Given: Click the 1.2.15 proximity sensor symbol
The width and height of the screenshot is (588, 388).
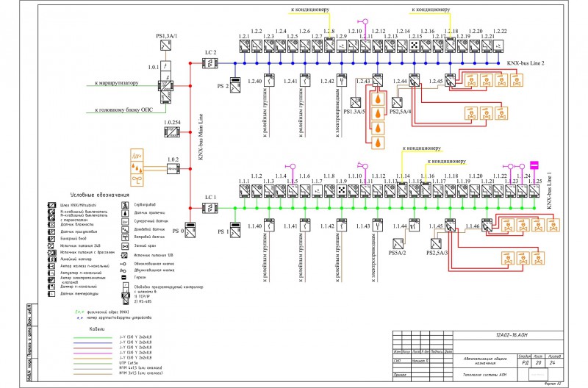Looking at the screenshot, I should (415, 46).
